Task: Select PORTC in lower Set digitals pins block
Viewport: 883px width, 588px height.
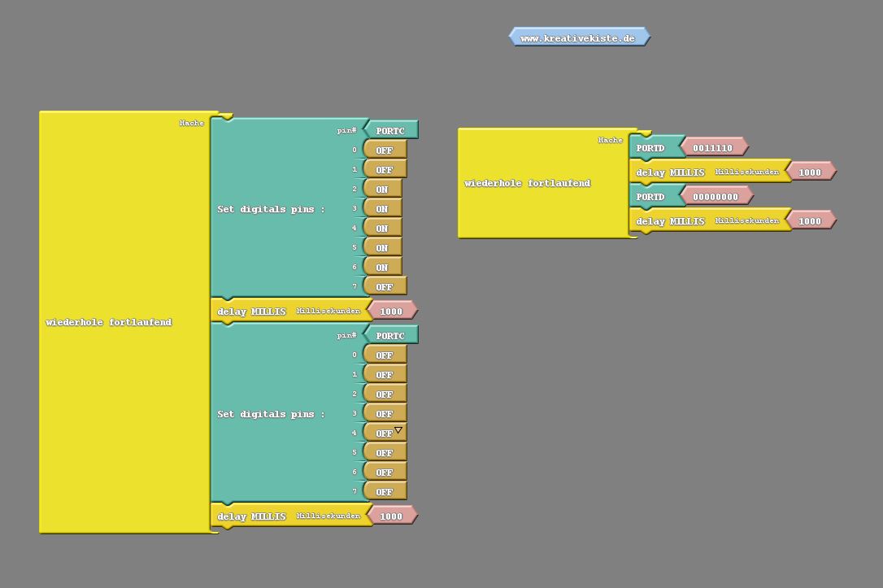Action: [x=390, y=336]
